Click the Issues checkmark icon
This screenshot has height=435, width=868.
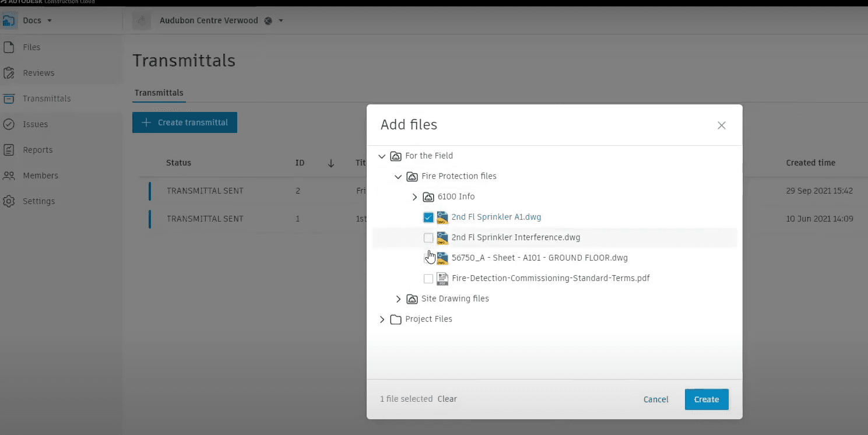coord(9,124)
